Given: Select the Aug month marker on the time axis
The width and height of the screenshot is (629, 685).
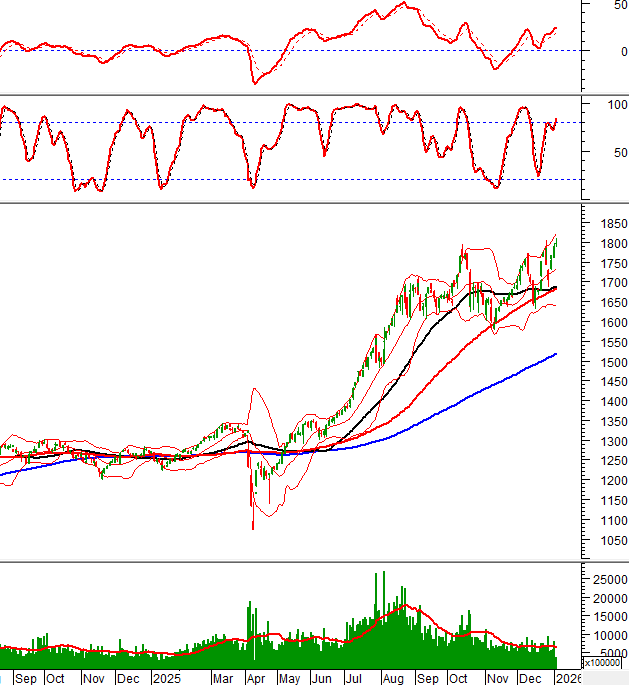Looking at the screenshot, I should tap(391, 678).
